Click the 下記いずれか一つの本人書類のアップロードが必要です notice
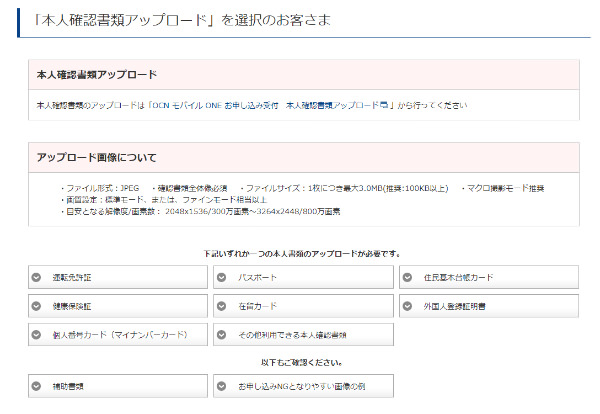Screen dimensions: 600x414 click(x=302, y=254)
